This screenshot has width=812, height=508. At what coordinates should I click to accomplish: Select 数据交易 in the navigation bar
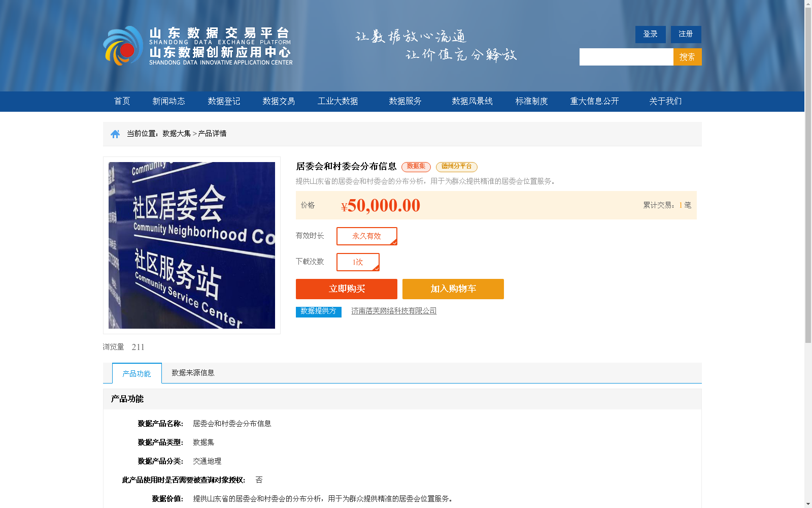(x=279, y=101)
